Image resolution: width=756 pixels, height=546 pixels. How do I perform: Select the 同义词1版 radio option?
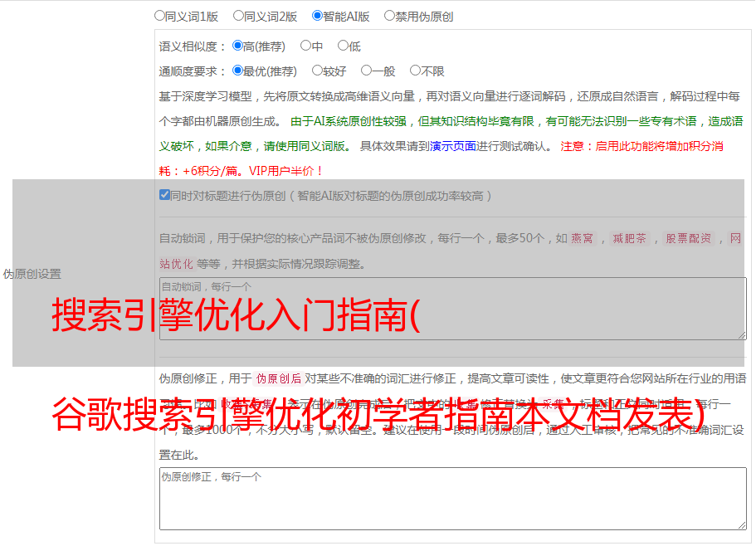click(x=159, y=16)
